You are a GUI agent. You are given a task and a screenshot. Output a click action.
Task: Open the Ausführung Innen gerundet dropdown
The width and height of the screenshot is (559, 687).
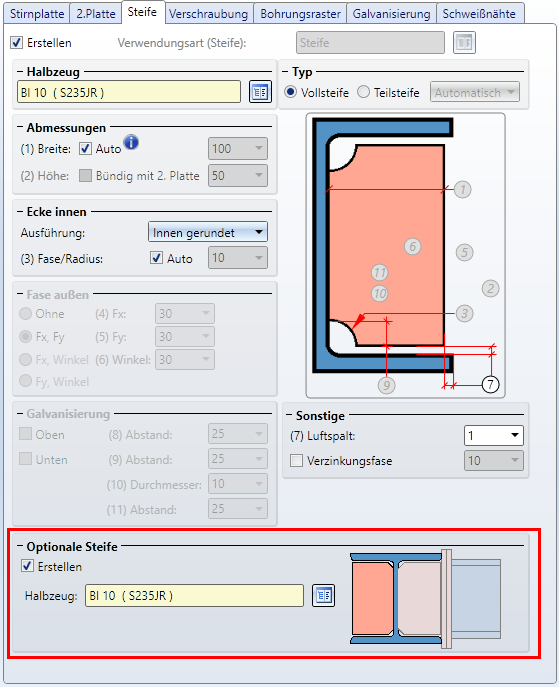tap(208, 232)
